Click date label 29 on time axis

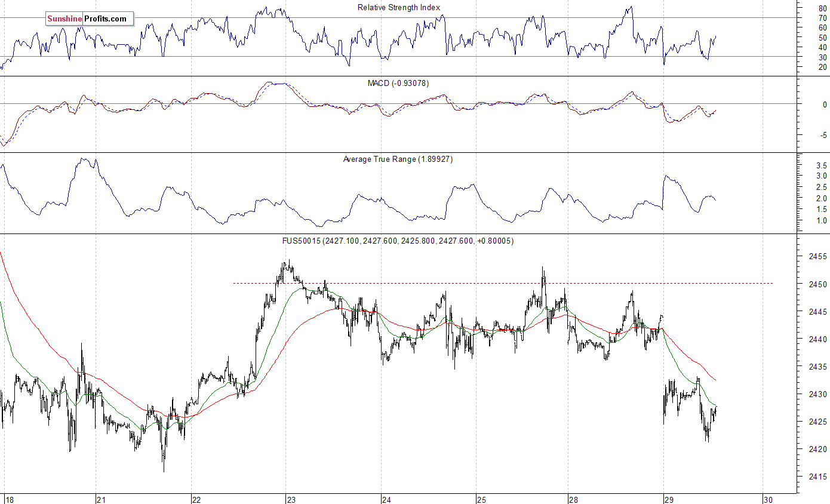[x=669, y=499]
